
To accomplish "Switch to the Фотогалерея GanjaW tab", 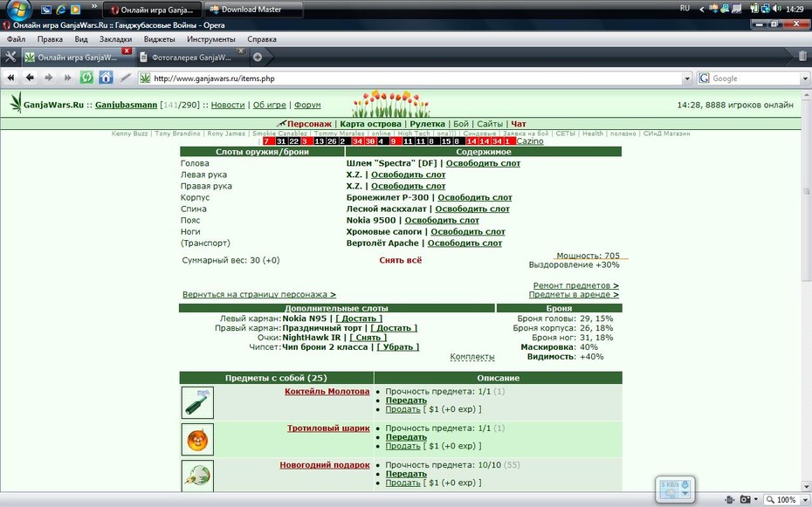I will point(191,58).
